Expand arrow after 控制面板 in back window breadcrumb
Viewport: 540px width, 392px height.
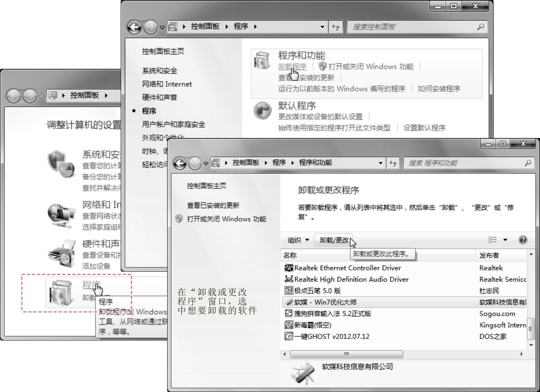point(106,95)
